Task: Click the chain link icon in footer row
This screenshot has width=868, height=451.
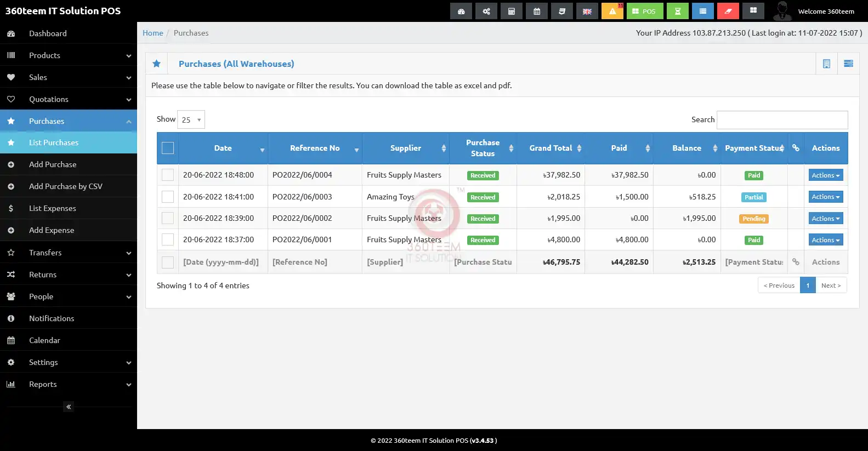Action: pyautogui.click(x=796, y=262)
